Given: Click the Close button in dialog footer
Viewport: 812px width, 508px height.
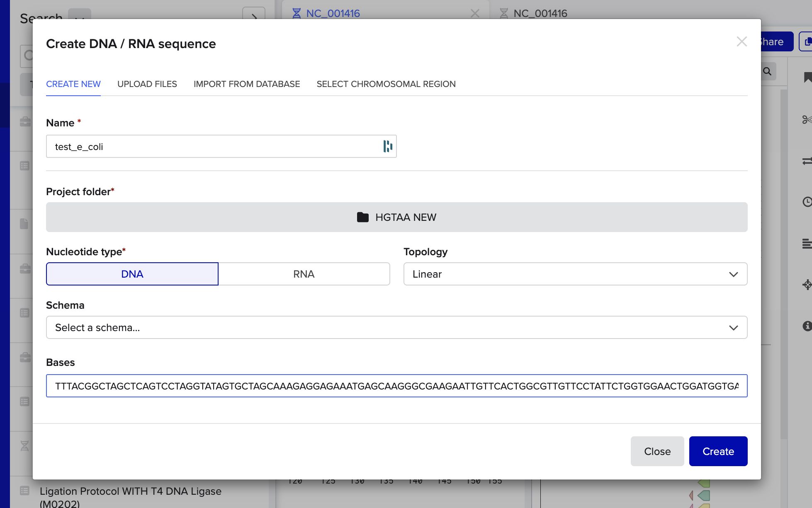Looking at the screenshot, I should point(657,451).
